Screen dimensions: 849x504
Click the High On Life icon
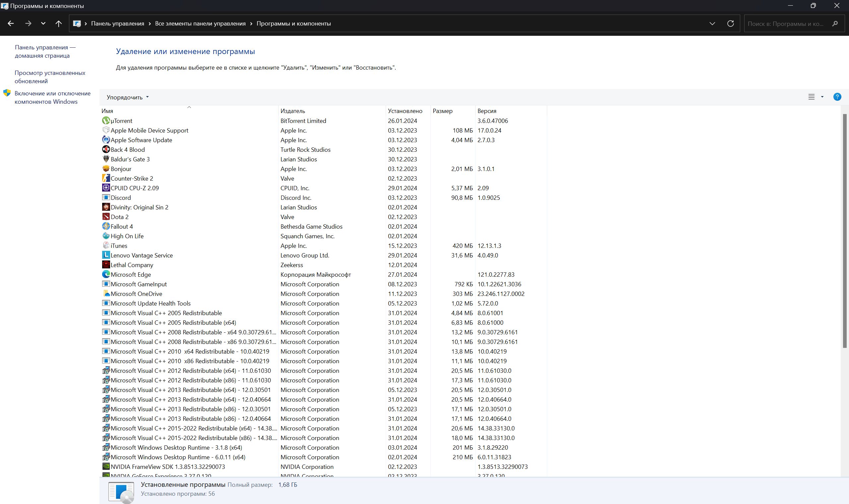[x=106, y=236]
